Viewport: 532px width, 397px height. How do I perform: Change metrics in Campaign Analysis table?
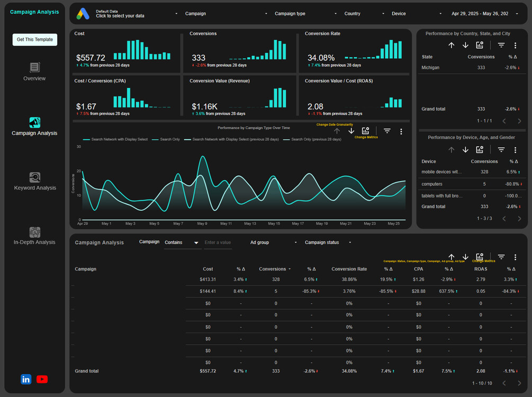click(480, 257)
